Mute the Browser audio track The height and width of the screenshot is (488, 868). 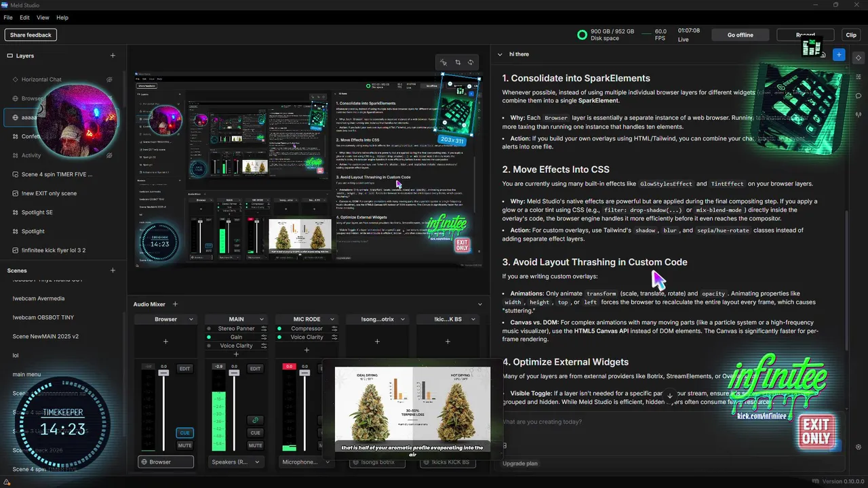tap(184, 445)
